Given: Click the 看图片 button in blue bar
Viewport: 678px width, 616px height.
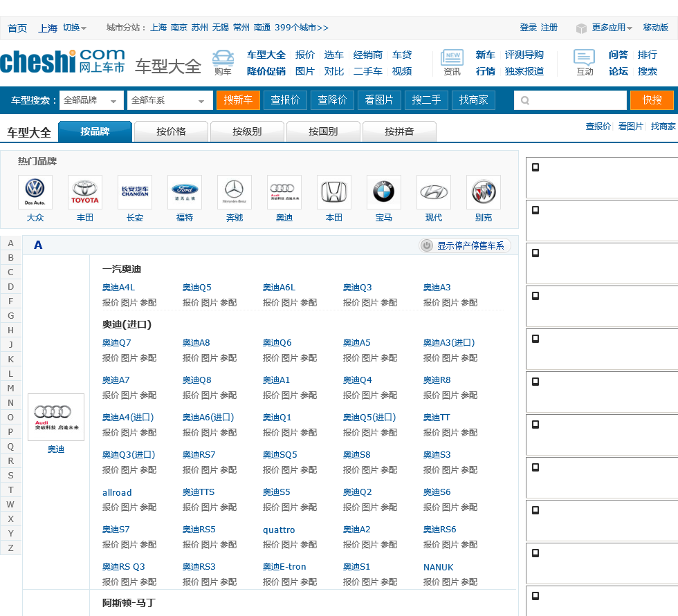Looking at the screenshot, I should (x=379, y=100).
